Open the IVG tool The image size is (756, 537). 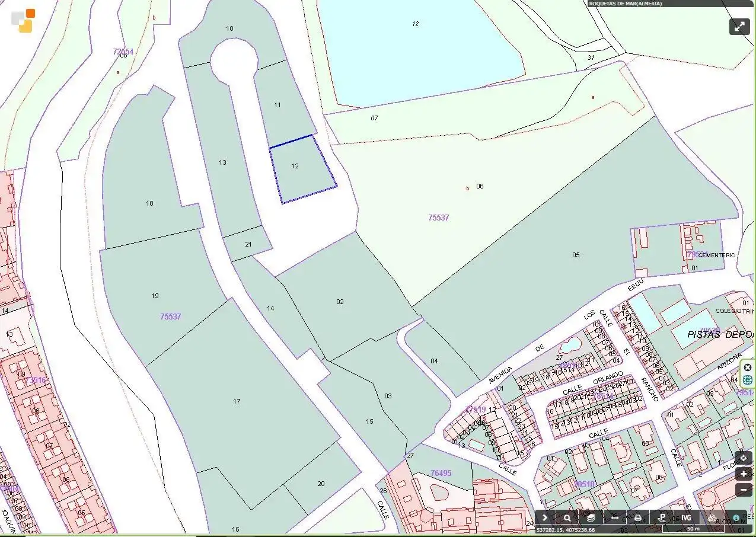coord(686,517)
